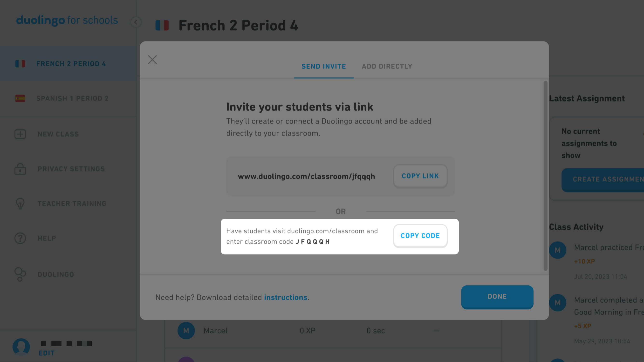This screenshot has height=362, width=644.
Task: Click the user profile avatar at bottom left
Action: pos(21,348)
